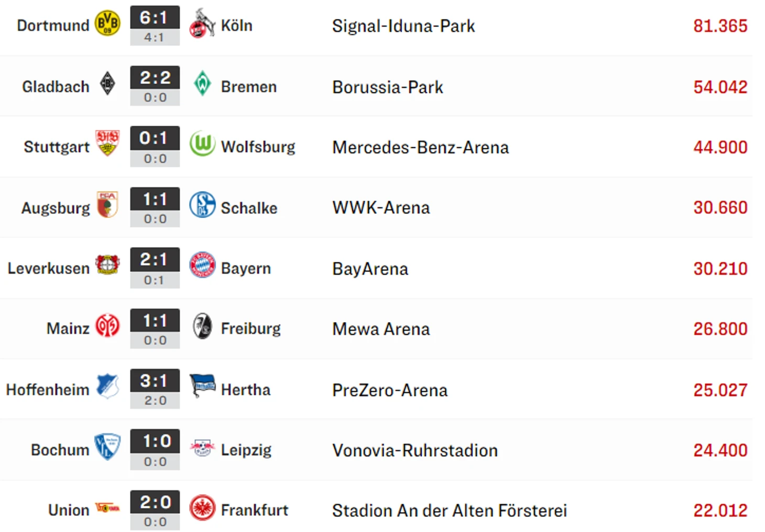Select the RB Leipzig bulls logo
Viewport: 765px width, 532px height.
(x=202, y=448)
